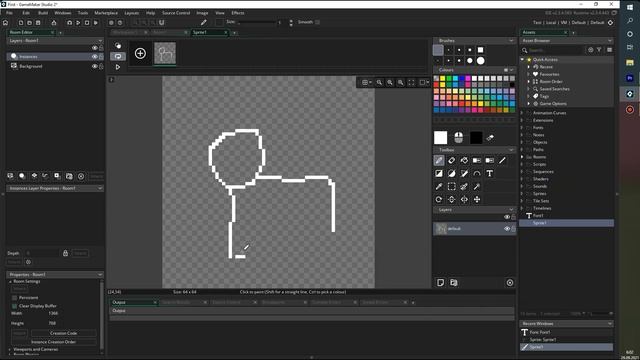This screenshot has height=360, width=640.
Task: Click the save project icon in toolbar
Action: pos(38,23)
